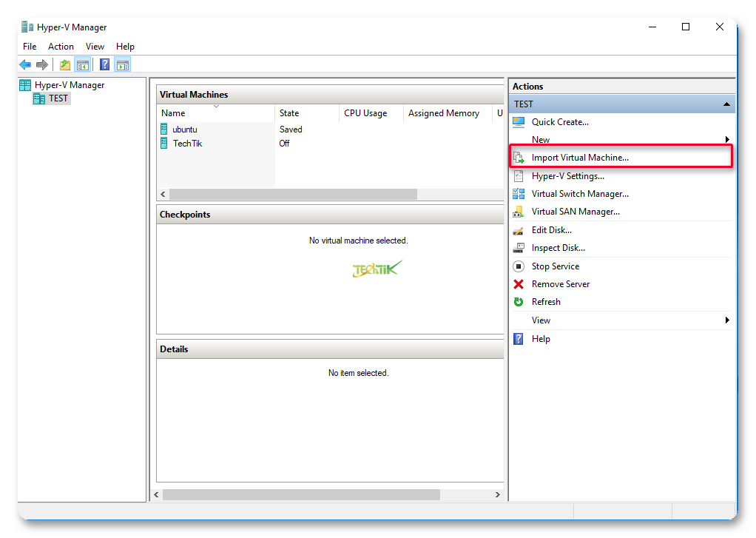Click the Virtual Switch Manager icon
The height and width of the screenshot is (538, 756).
pos(519,194)
